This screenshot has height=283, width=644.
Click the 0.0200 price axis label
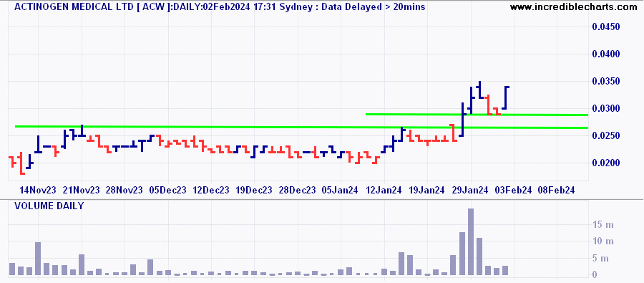606,163
